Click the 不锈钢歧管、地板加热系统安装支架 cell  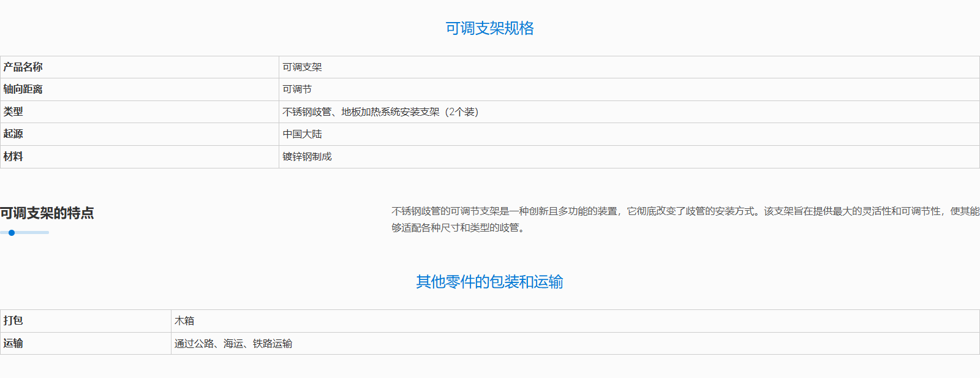pos(380,112)
